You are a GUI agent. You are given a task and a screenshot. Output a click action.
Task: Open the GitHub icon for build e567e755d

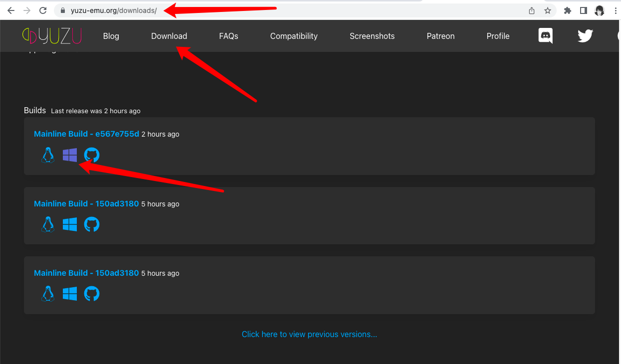point(92,155)
